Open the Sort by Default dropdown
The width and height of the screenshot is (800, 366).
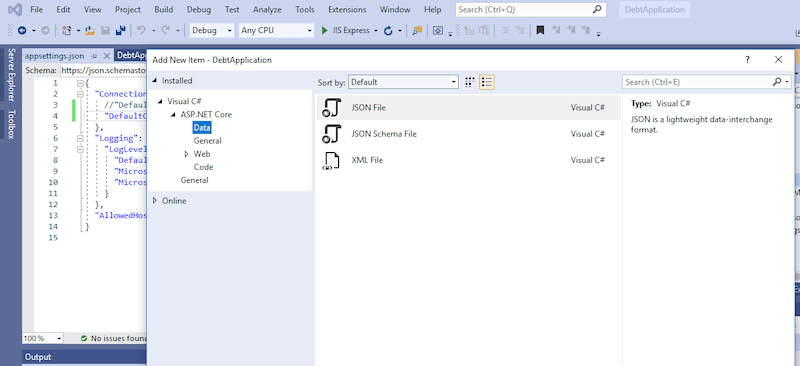tap(404, 82)
